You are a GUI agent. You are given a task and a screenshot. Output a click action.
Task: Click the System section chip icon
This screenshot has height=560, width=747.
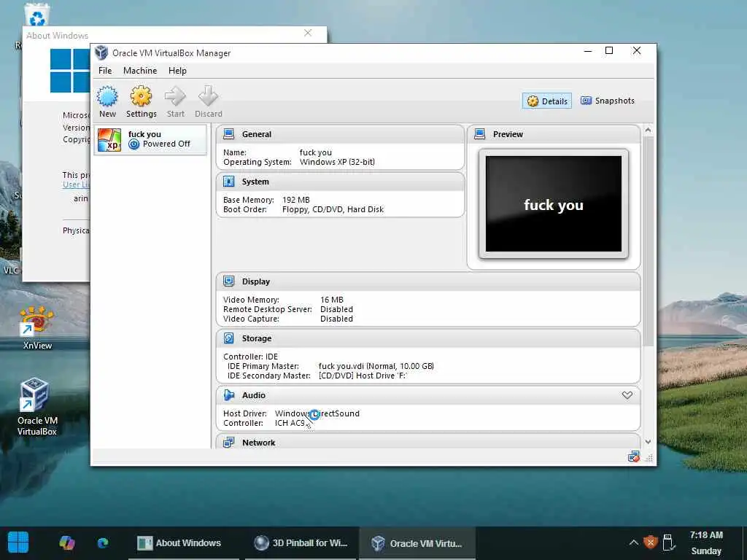[228, 182]
